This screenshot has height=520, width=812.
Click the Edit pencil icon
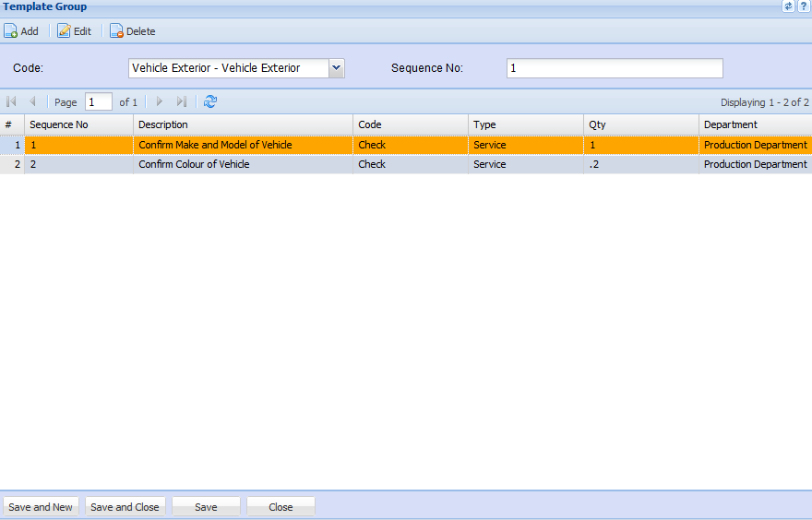[64, 31]
